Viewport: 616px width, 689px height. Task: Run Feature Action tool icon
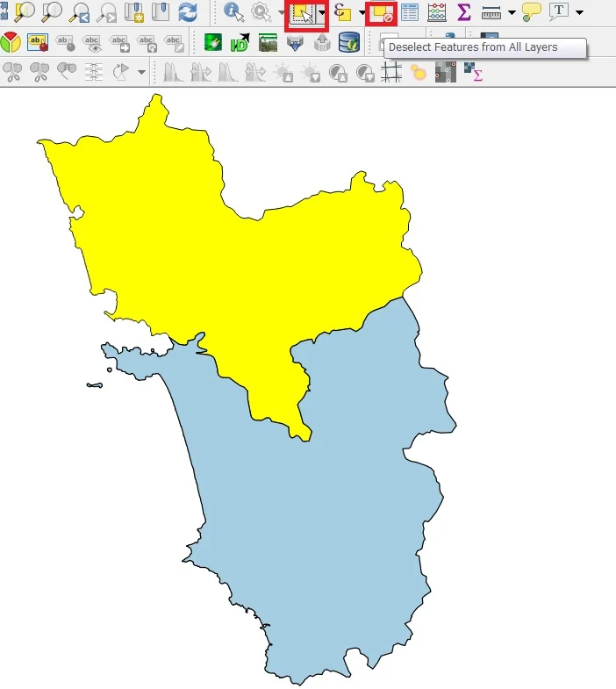(261, 12)
